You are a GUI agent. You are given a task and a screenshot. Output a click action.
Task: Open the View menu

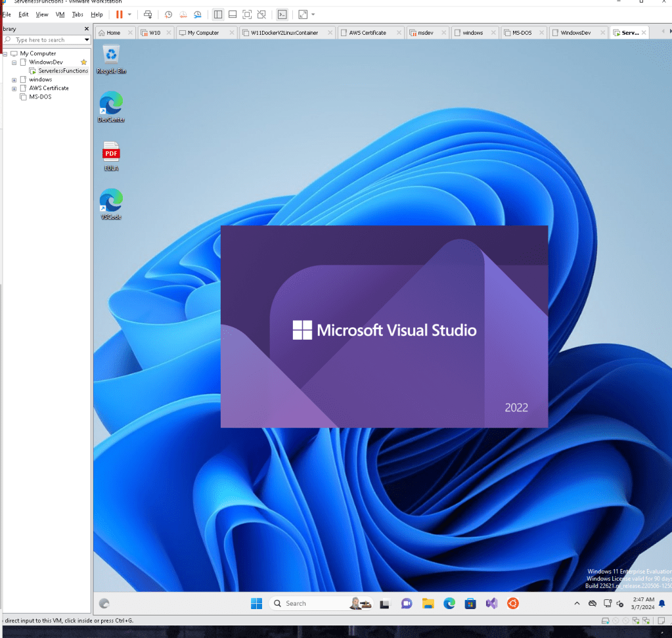[42, 14]
